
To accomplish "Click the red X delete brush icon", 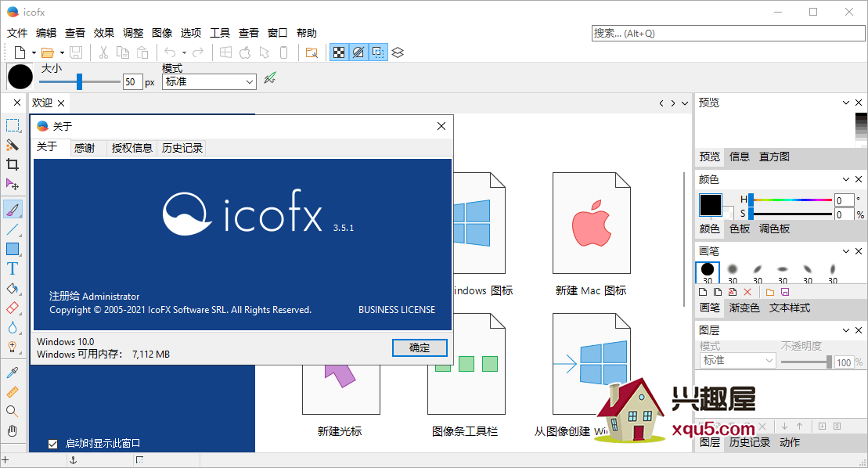I will coord(747,292).
